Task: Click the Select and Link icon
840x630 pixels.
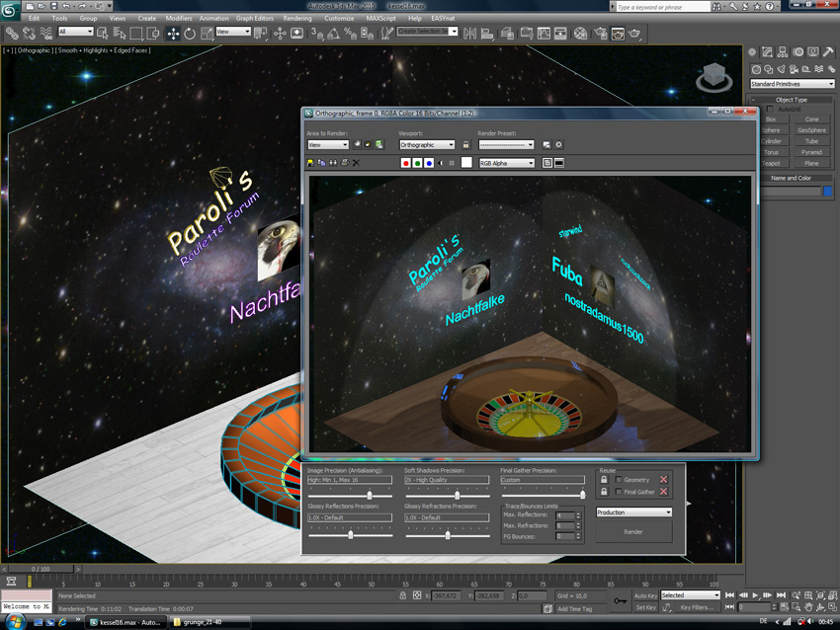Action: click(12, 34)
